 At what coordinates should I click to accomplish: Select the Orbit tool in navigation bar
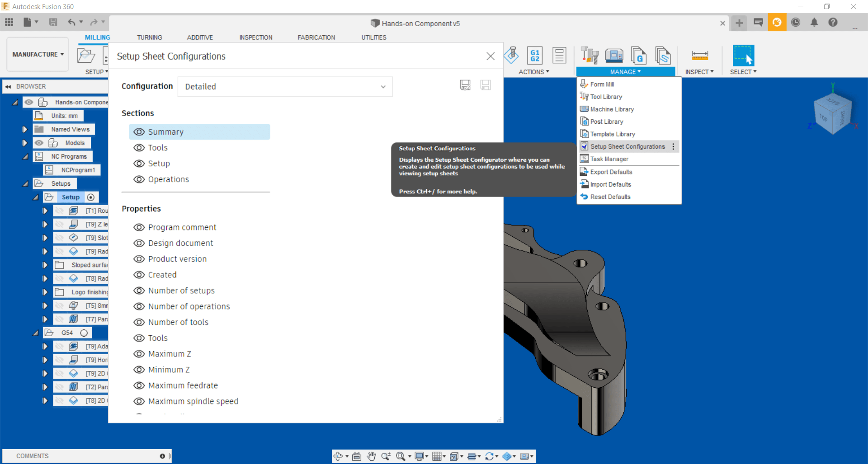coord(338,456)
